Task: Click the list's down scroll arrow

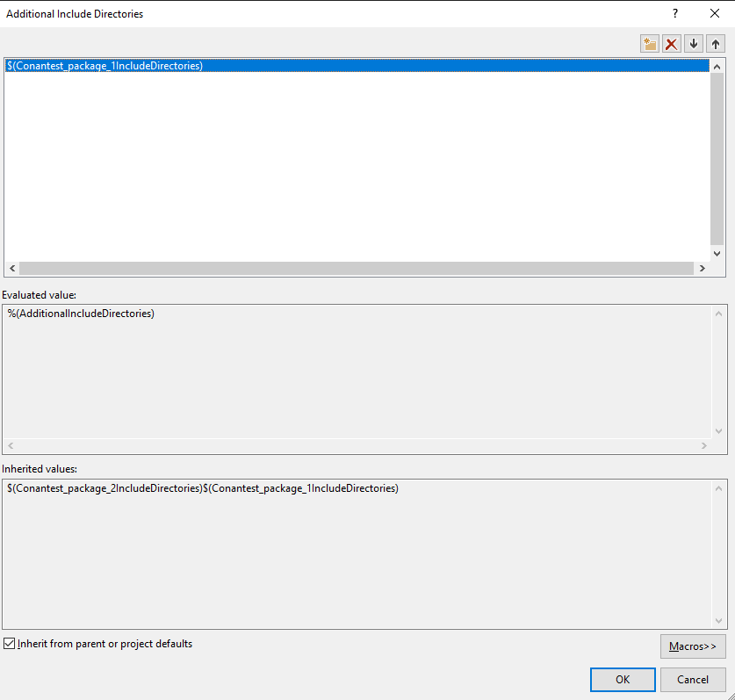Action: [x=717, y=253]
